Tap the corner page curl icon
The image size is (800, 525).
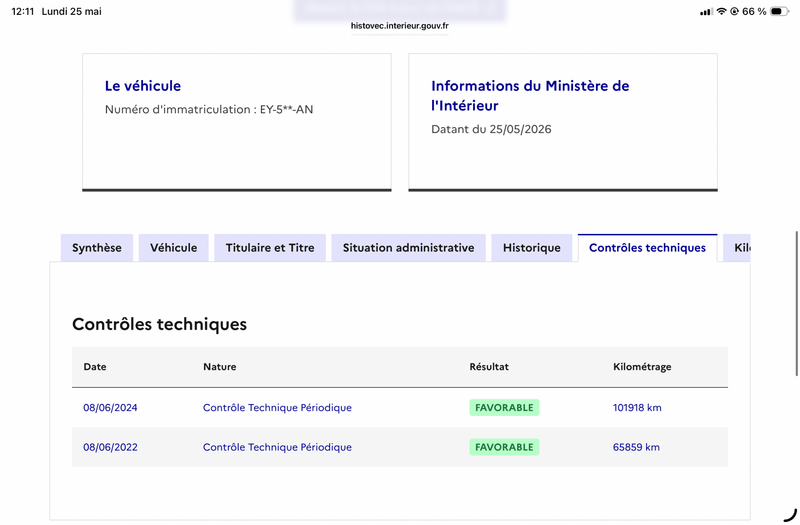(790, 515)
